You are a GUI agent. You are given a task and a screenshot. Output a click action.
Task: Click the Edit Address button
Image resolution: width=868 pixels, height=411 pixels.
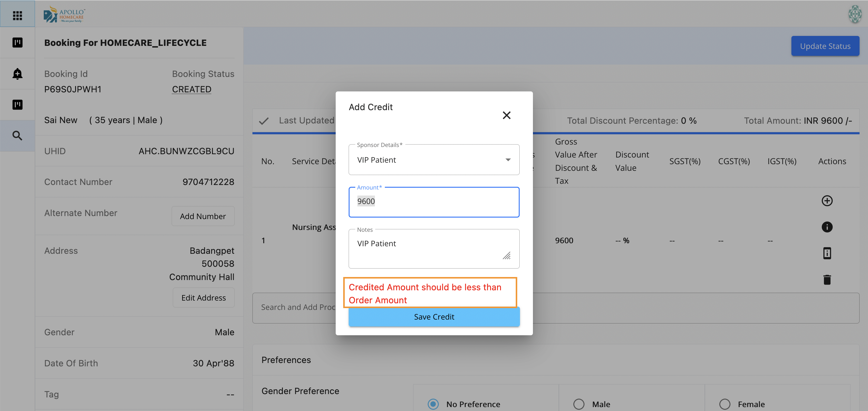(x=203, y=298)
